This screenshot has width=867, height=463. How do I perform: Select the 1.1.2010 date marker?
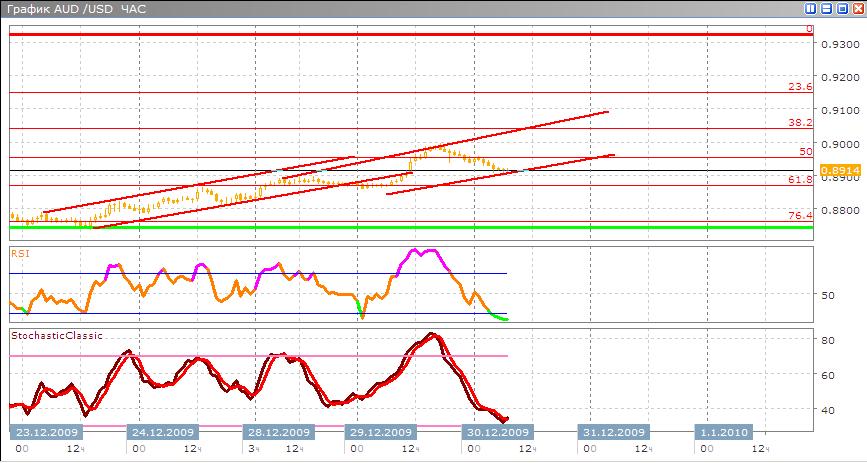click(722, 432)
